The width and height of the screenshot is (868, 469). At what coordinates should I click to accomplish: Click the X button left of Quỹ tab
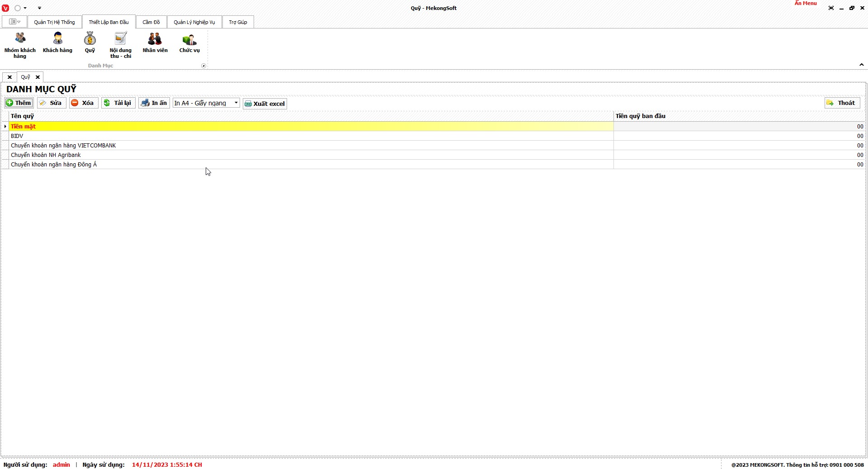(x=9, y=77)
